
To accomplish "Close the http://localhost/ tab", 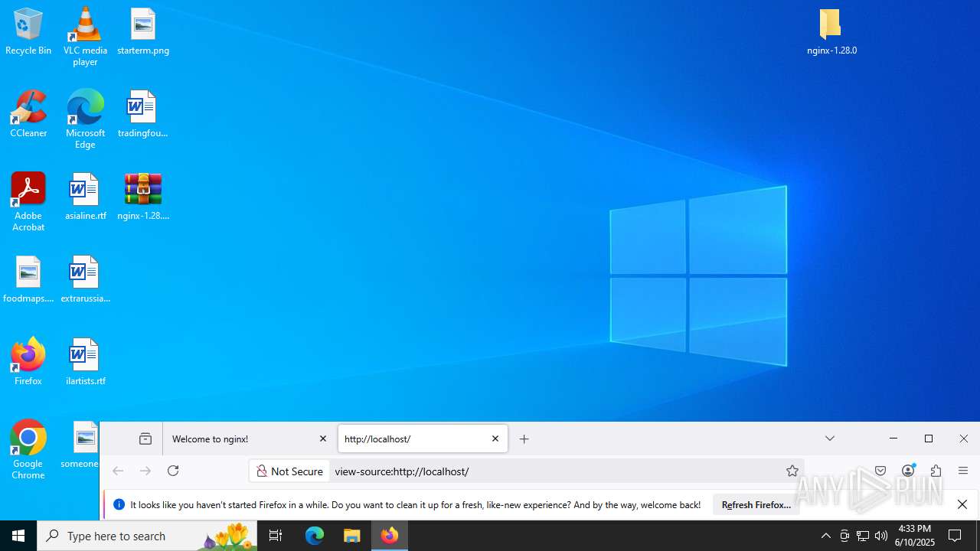I will click(x=495, y=439).
